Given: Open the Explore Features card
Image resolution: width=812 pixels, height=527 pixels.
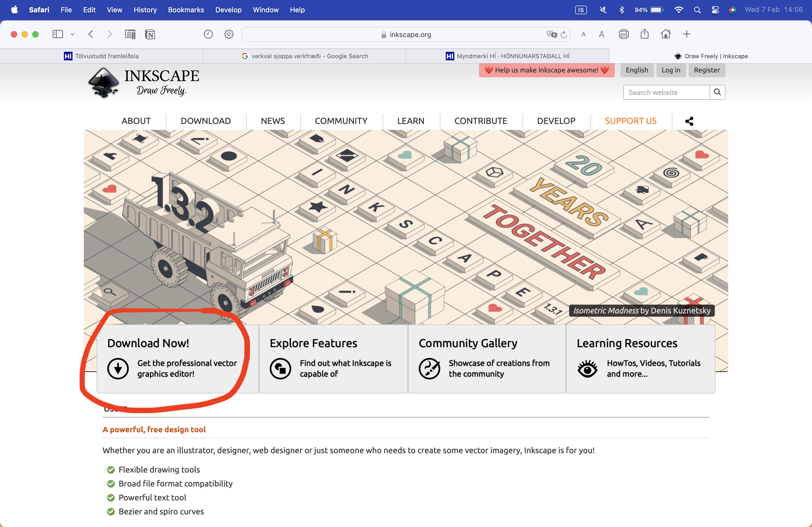Looking at the screenshot, I should click(333, 358).
